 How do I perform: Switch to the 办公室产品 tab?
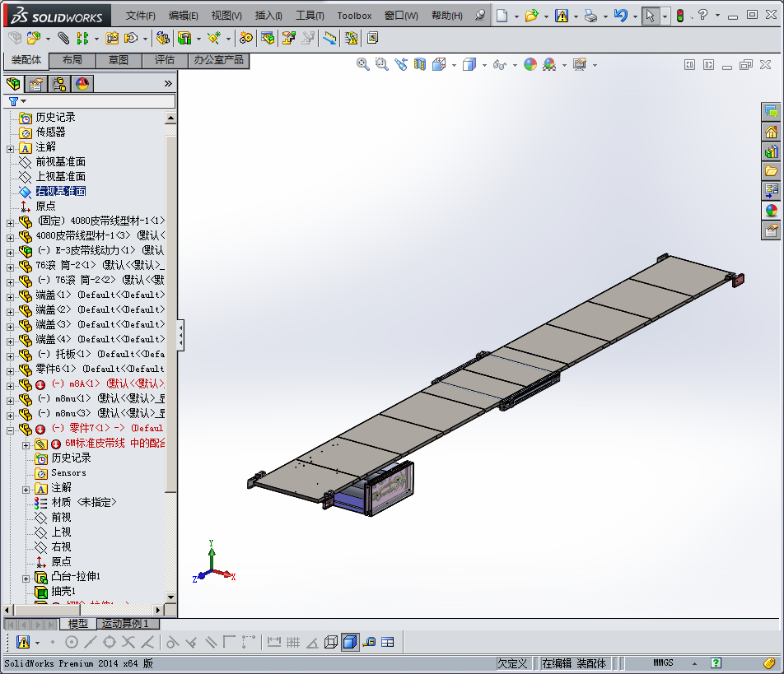tap(218, 60)
